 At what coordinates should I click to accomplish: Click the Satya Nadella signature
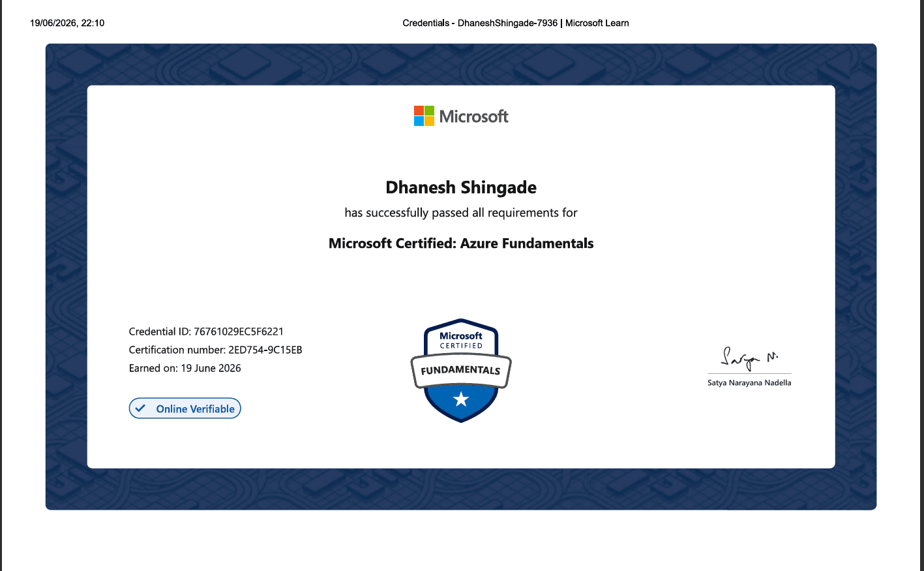749,358
